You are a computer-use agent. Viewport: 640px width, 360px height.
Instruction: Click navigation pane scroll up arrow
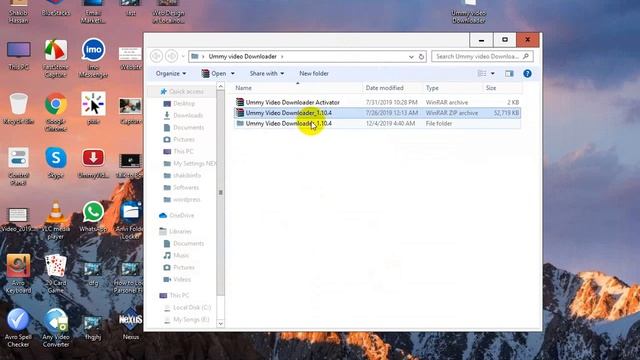(220, 87)
